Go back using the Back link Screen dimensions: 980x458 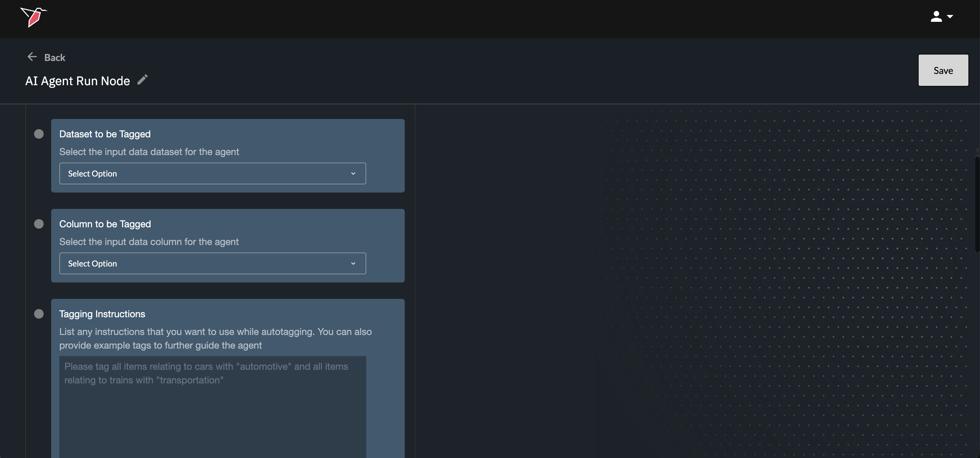click(x=55, y=58)
